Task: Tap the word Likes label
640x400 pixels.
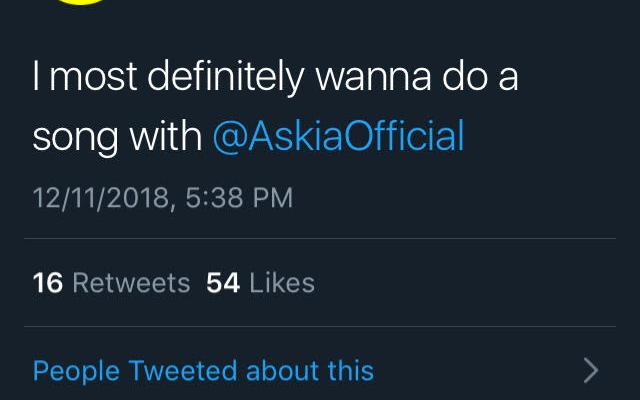Action: click(281, 283)
